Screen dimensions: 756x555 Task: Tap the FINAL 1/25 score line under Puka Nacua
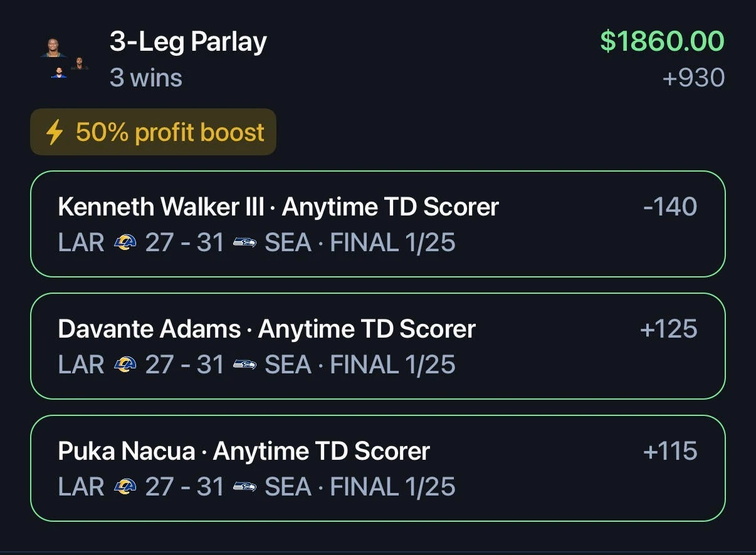(257, 487)
